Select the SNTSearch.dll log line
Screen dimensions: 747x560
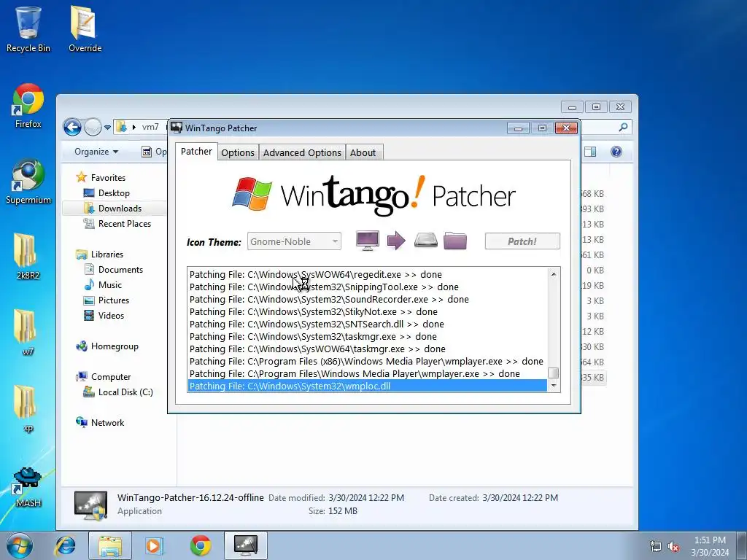[x=368, y=324]
